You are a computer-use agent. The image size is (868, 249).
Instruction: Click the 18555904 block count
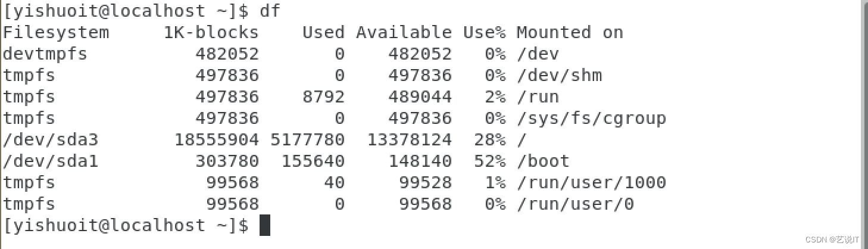click(x=217, y=139)
